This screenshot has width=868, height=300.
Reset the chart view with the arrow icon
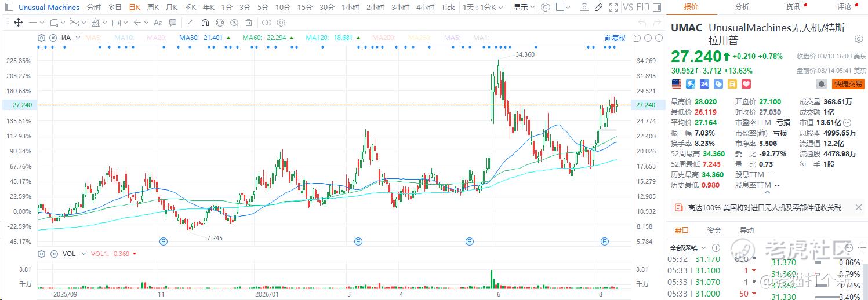point(637,38)
